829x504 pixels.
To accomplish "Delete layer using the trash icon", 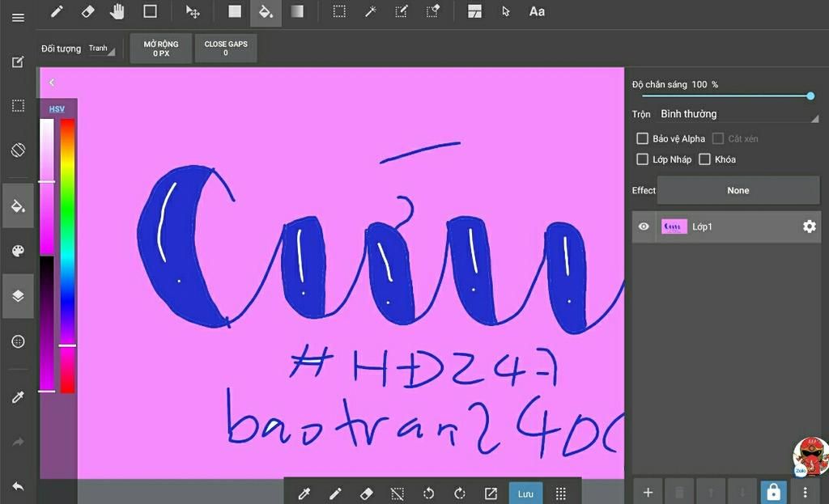I will [x=679, y=493].
